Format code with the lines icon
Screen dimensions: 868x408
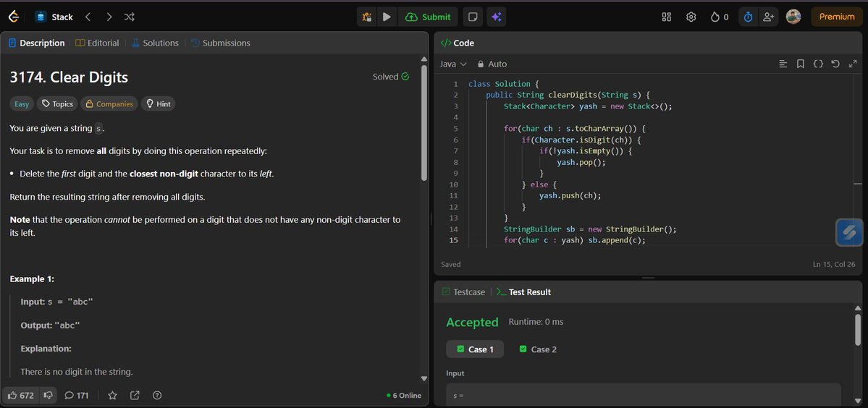pyautogui.click(x=783, y=64)
